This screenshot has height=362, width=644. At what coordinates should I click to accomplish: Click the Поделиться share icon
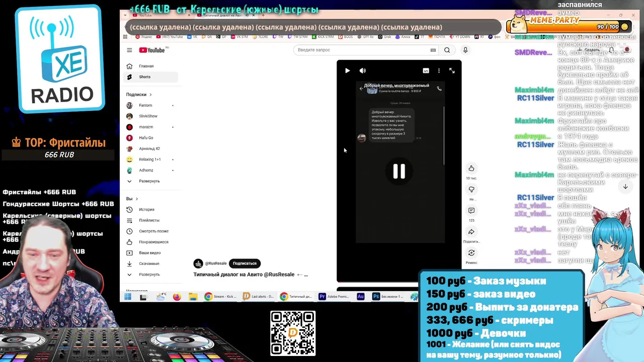[x=471, y=232]
